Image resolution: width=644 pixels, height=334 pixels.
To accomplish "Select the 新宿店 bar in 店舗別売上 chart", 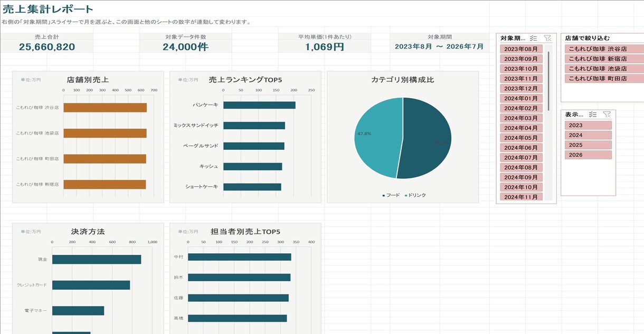I will pos(105,184).
